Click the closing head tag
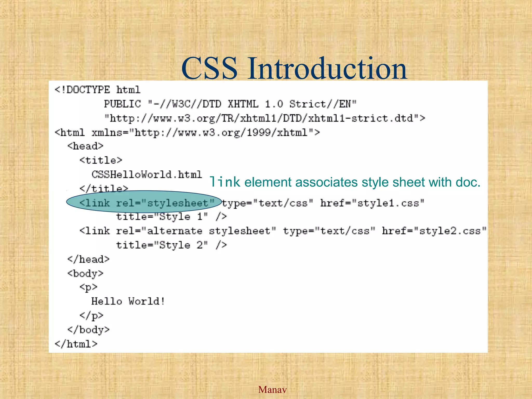Screen dimensions: 532x399 tap(88, 259)
